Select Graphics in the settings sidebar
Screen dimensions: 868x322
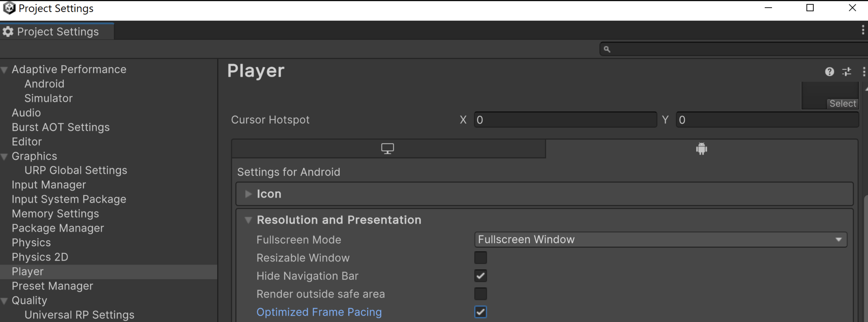point(34,156)
